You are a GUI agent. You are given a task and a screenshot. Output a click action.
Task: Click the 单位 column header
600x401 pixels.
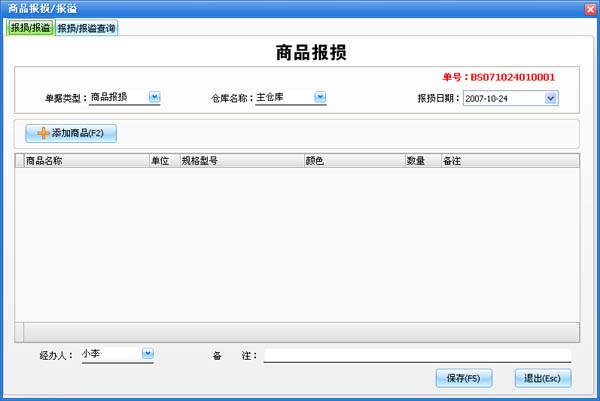pyautogui.click(x=163, y=160)
